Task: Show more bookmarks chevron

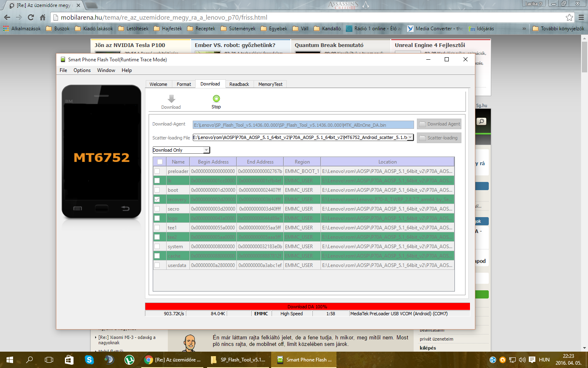Action: 524,29
